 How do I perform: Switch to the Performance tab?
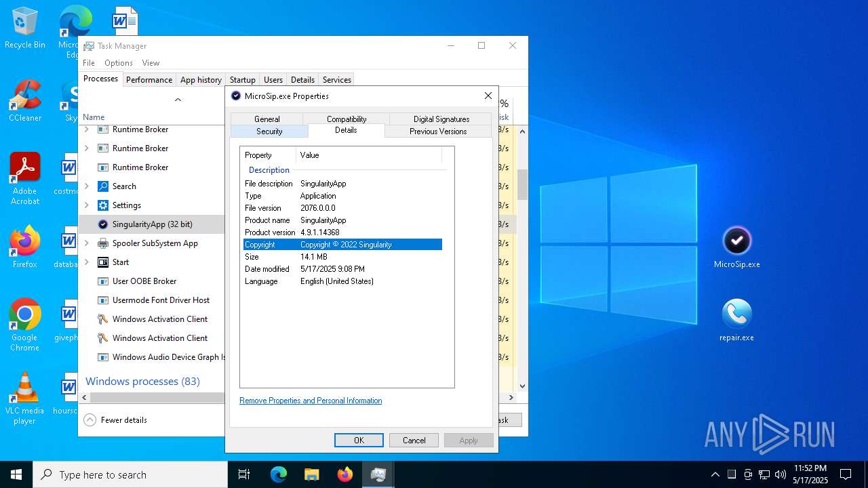[x=149, y=80]
